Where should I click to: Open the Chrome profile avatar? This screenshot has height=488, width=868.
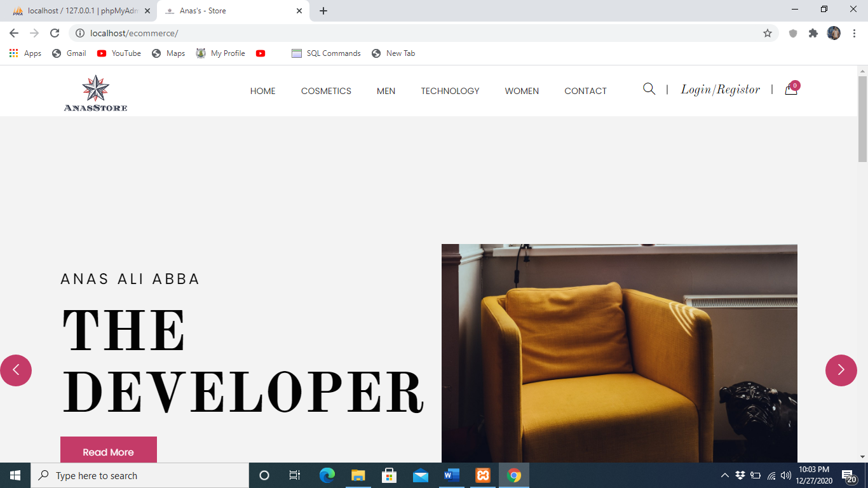pos(834,33)
